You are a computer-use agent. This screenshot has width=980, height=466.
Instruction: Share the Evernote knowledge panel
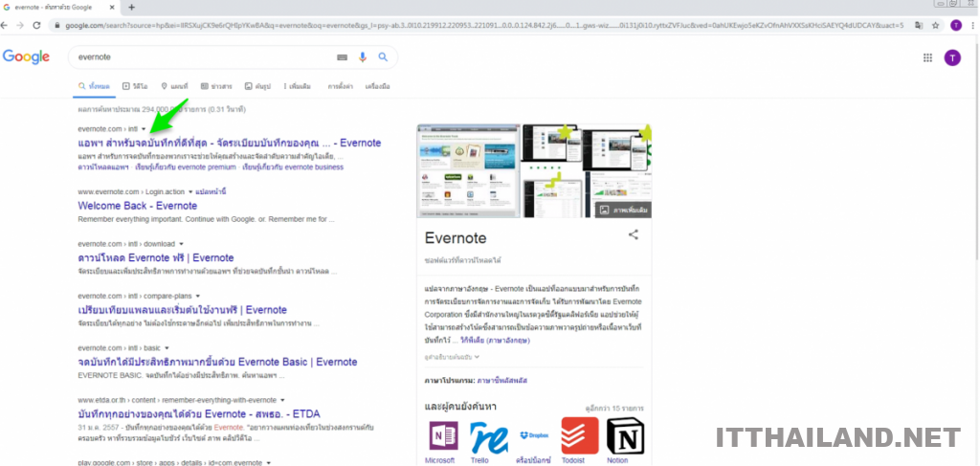(634, 234)
